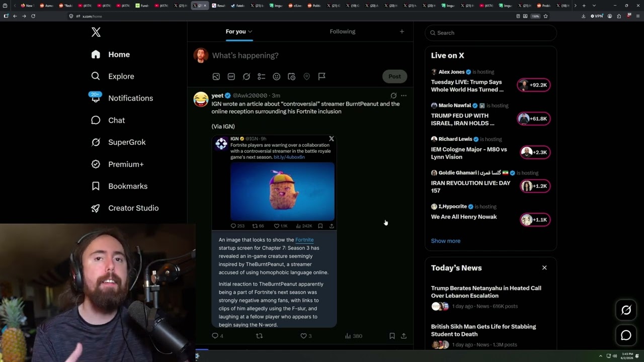Open Bookmarks in the sidebar
This screenshot has width=644, height=362.
(119, 186)
